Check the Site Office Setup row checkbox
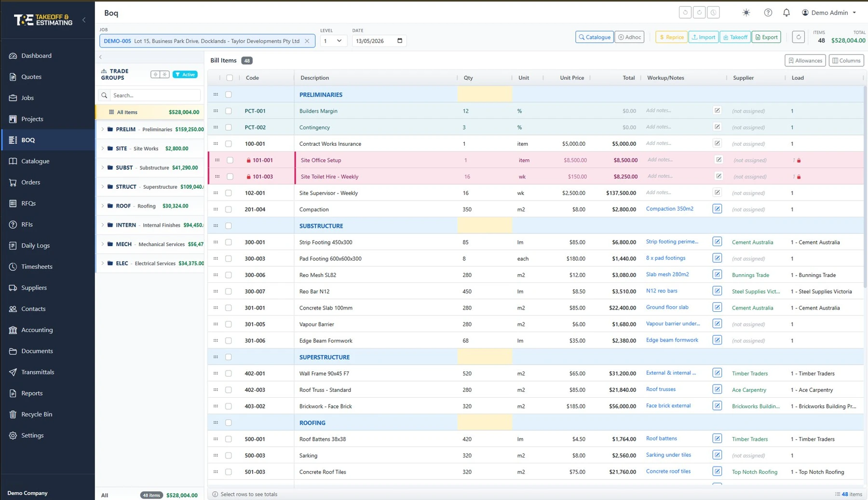Screen dimensions: 868x500 pyautogui.click(x=230, y=160)
